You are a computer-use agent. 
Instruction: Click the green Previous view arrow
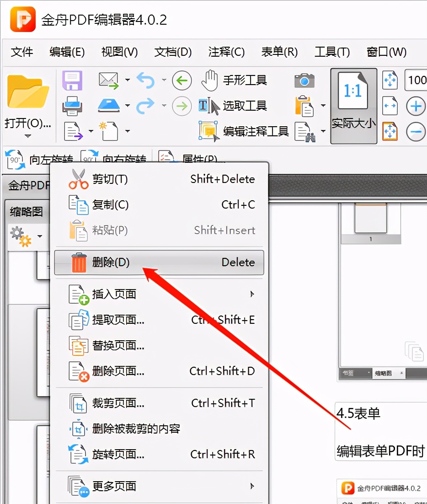(182, 80)
